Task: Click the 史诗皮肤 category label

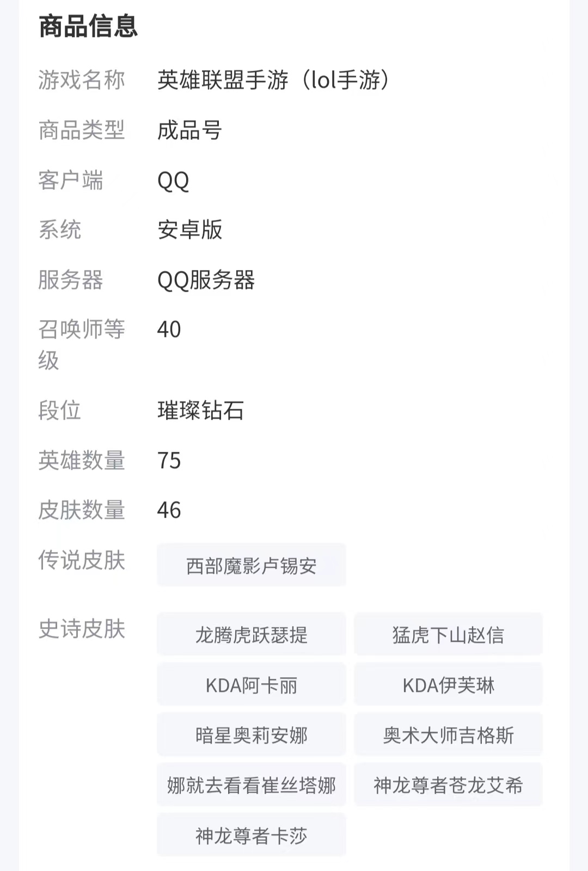Action: 82,629
